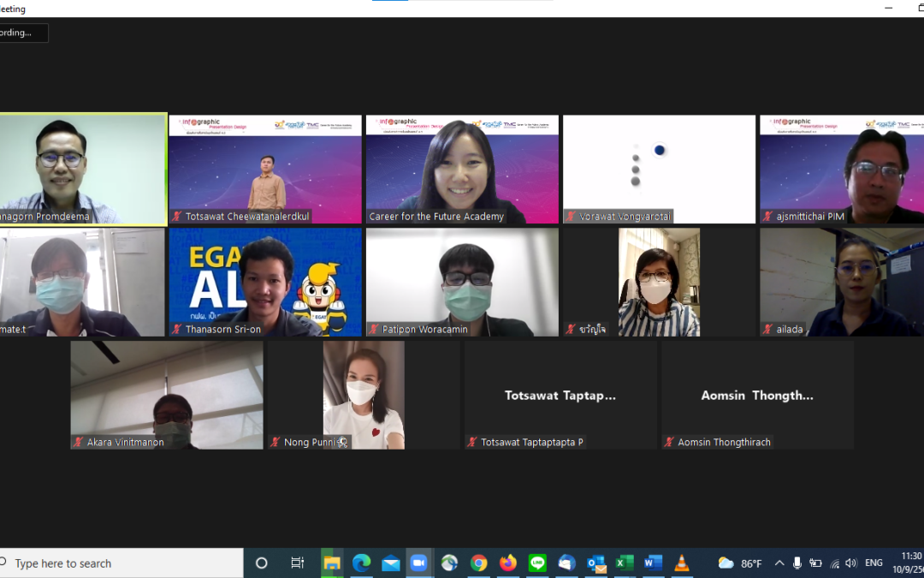Expand hidden system tray icons
This screenshot has height=578, width=924.
pos(779,563)
